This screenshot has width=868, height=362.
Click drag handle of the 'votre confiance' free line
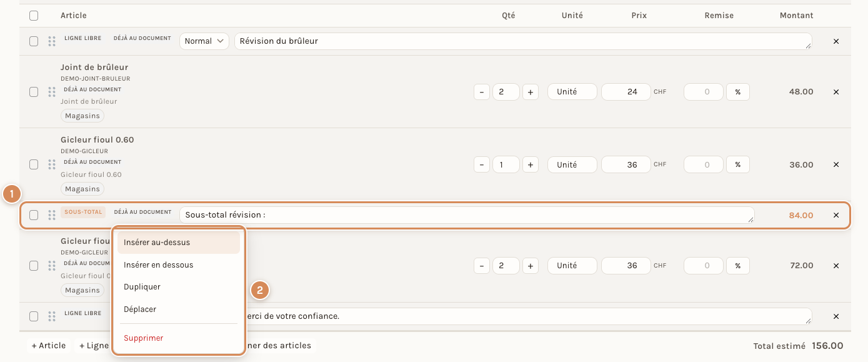[52, 316]
